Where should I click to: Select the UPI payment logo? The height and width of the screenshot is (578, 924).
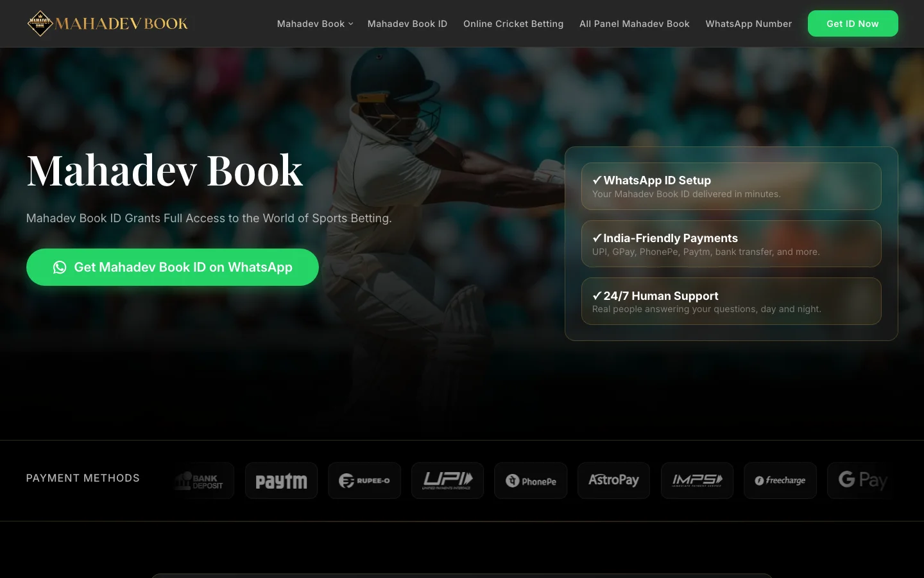(447, 480)
